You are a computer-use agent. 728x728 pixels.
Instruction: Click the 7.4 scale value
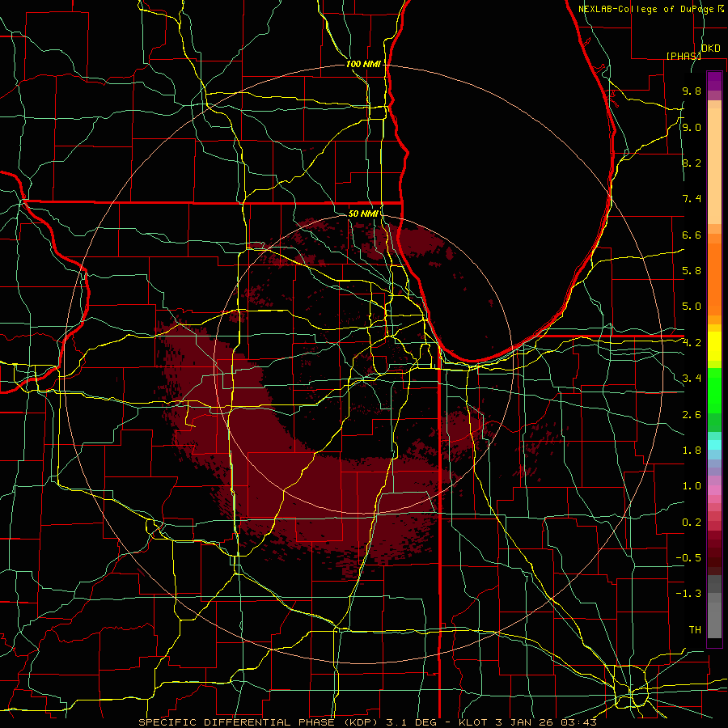tap(692, 199)
